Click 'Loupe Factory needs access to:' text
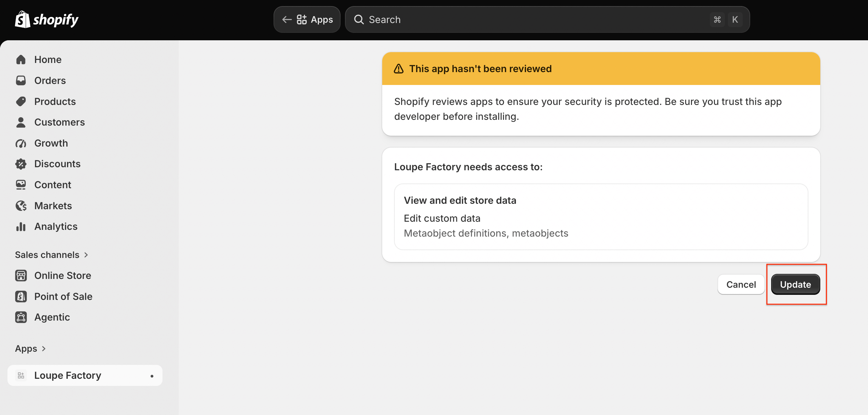Image resolution: width=868 pixels, height=415 pixels. 468,167
